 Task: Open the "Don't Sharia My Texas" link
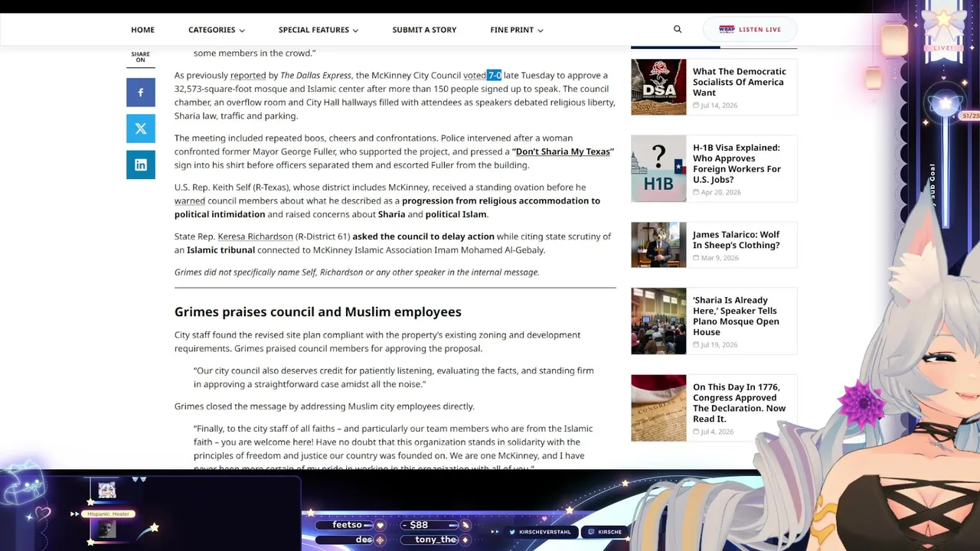point(563,152)
